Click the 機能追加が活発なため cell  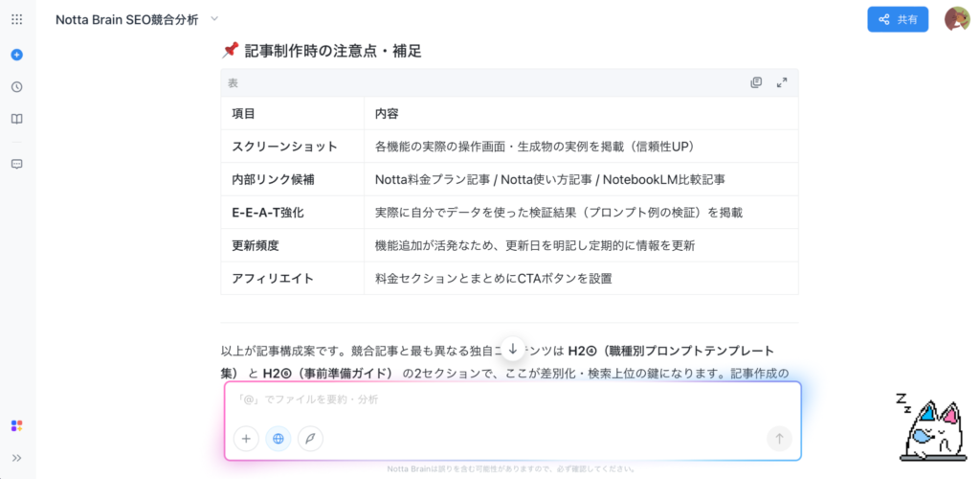(x=581, y=246)
